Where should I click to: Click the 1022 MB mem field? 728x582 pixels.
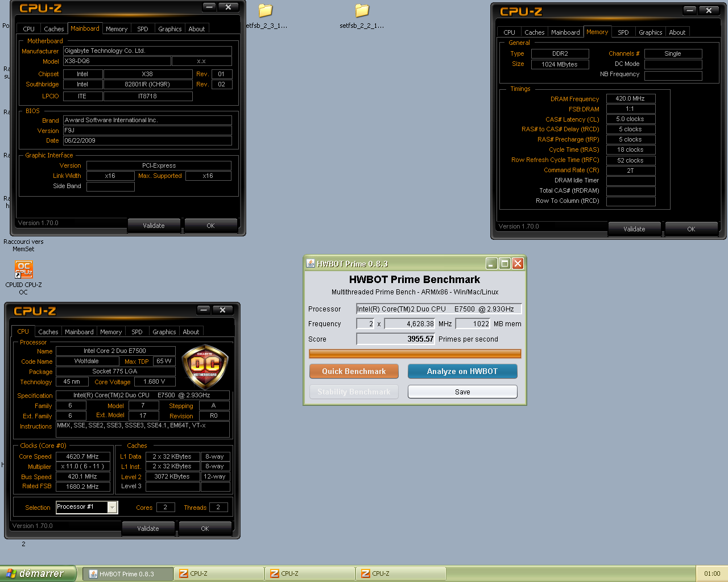473,324
